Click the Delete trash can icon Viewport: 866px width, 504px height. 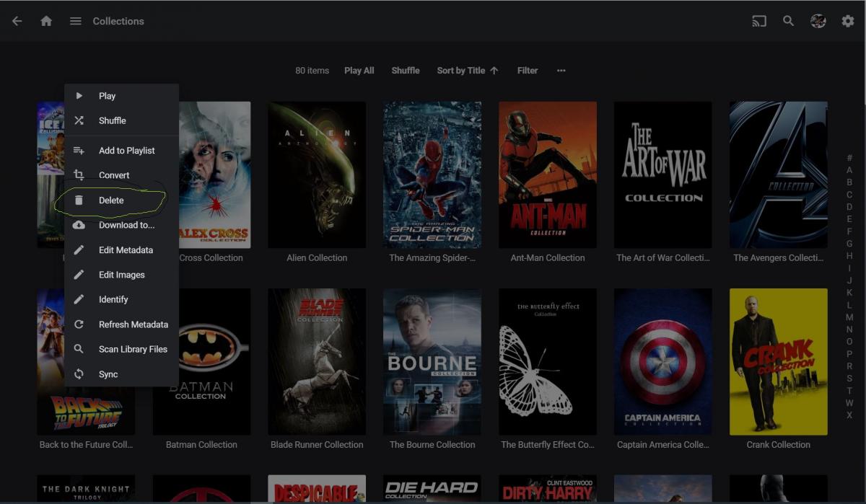click(x=79, y=200)
